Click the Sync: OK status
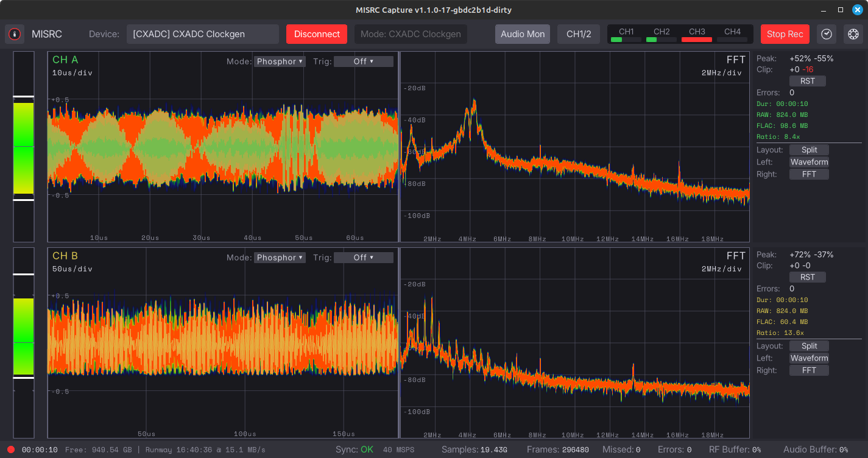Screen dimensions: 868x458 pyautogui.click(x=355, y=449)
